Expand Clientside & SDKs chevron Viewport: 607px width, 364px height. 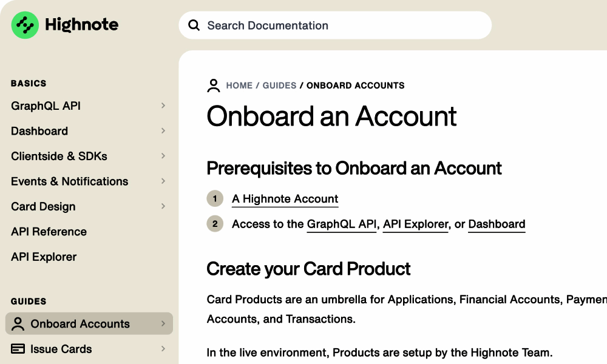coord(163,156)
